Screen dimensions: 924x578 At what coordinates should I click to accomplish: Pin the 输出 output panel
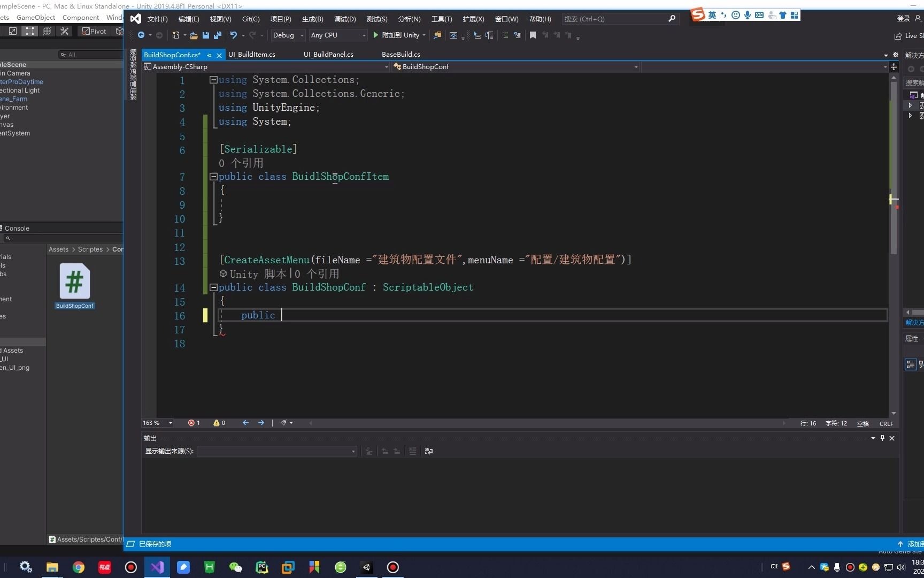point(882,438)
